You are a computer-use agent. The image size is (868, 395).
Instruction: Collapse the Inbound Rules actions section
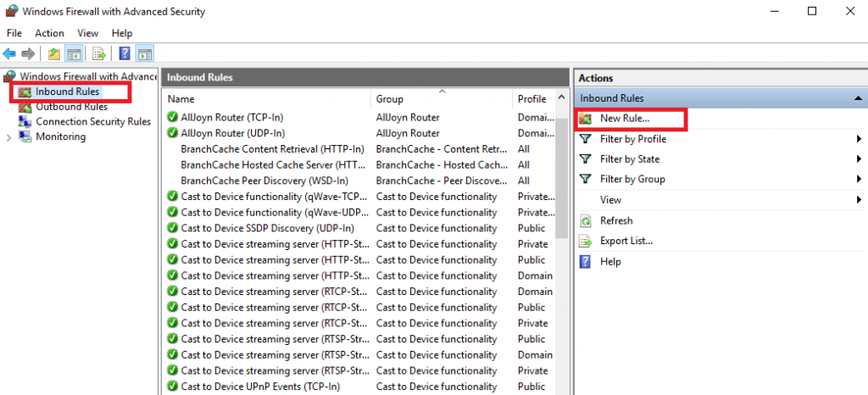pos(858,98)
